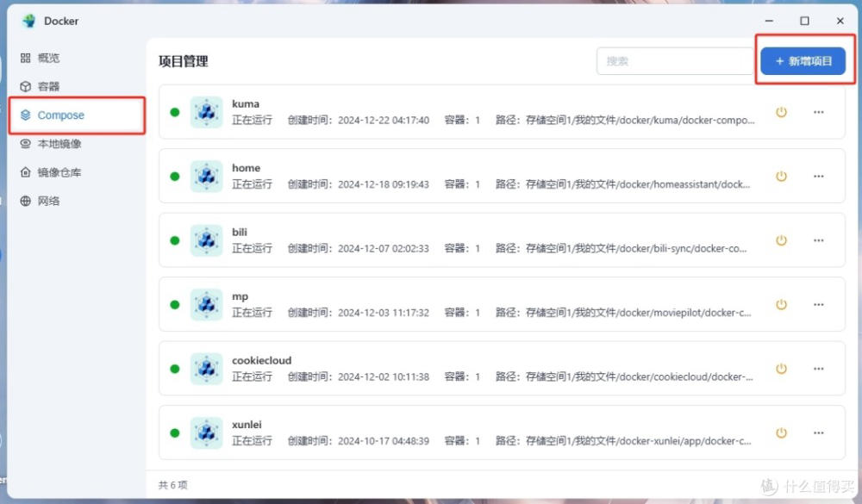862x504 pixels.
Task: Select the mp project name
Action: pyautogui.click(x=240, y=296)
